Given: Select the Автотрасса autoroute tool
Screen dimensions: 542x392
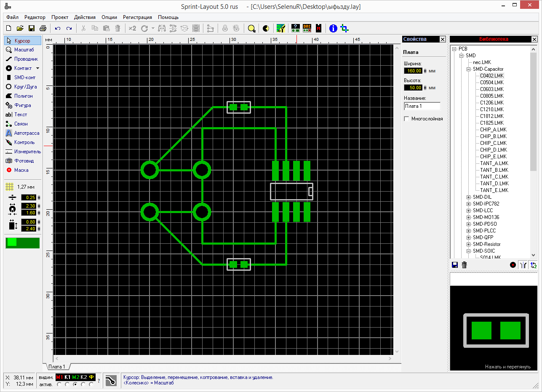Looking at the screenshot, I should (x=23, y=133).
